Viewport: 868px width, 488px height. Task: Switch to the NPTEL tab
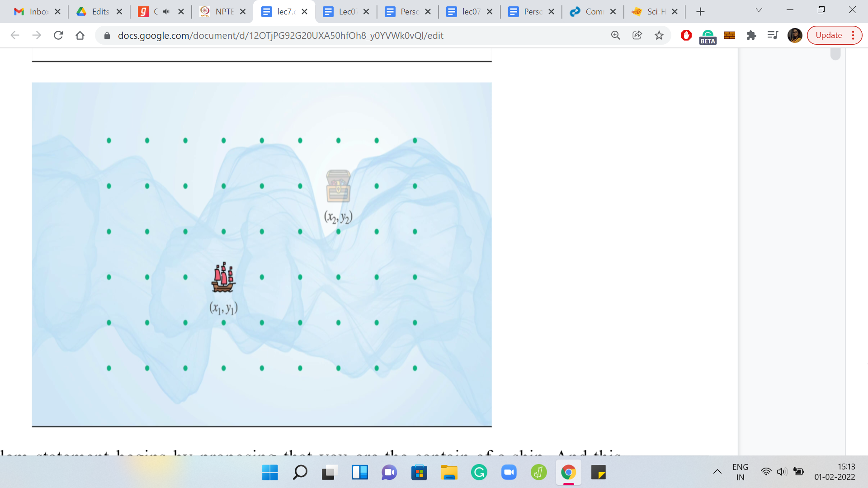(x=218, y=12)
